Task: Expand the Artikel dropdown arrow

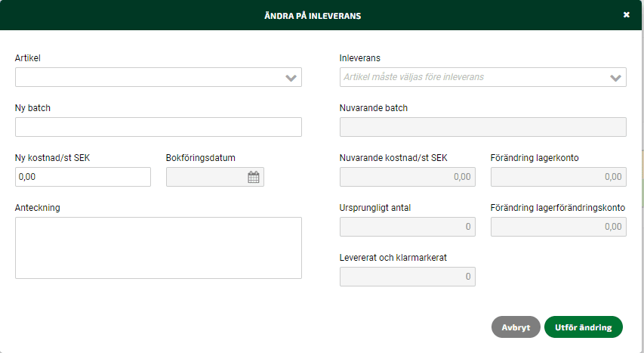Action: click(291, 78)
